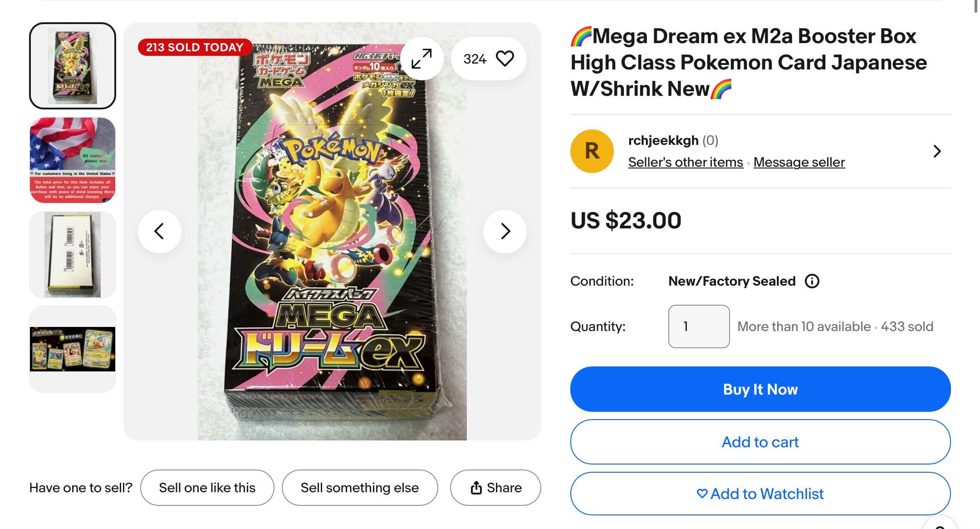
Task: Expand the product image to full screen
Action: coord(421,59)
